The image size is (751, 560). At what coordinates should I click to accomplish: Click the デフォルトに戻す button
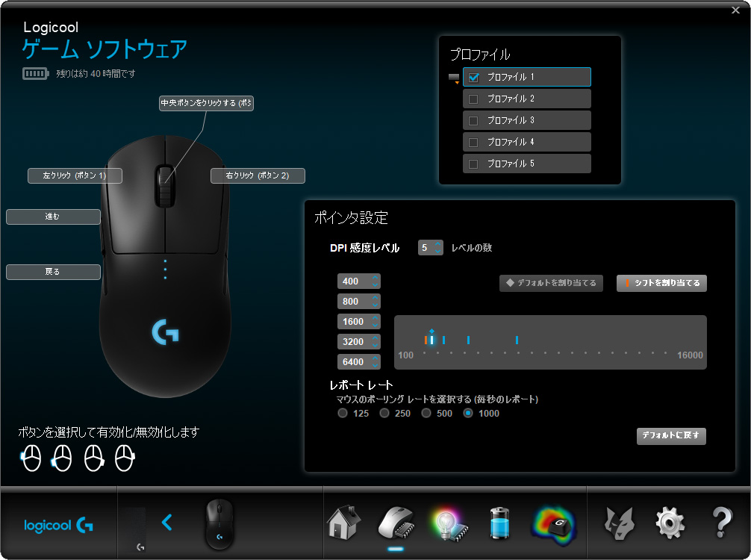(671, 436)
